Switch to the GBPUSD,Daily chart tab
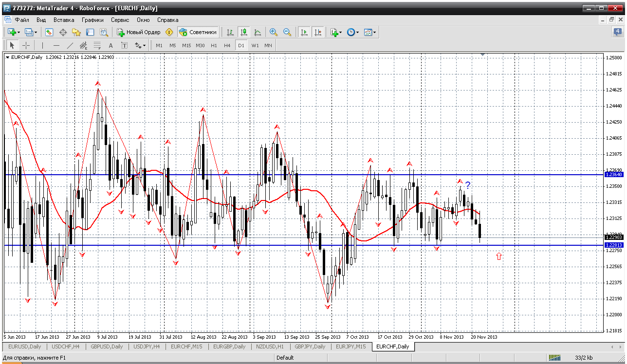 [x=107, y=346]
